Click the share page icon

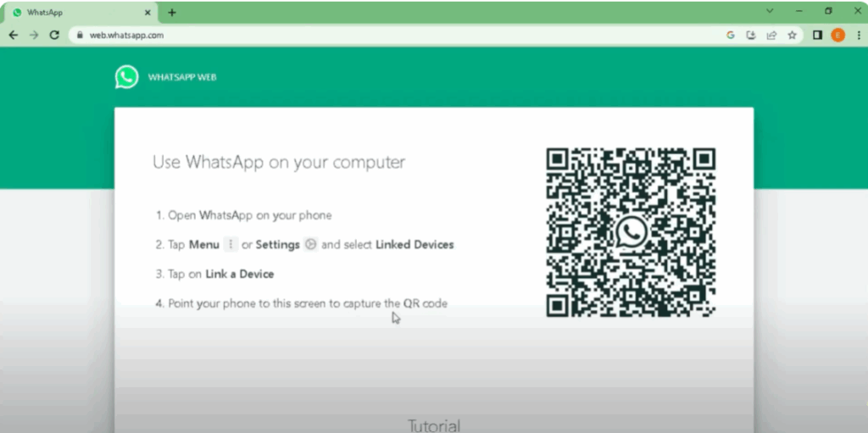[771, 35]
